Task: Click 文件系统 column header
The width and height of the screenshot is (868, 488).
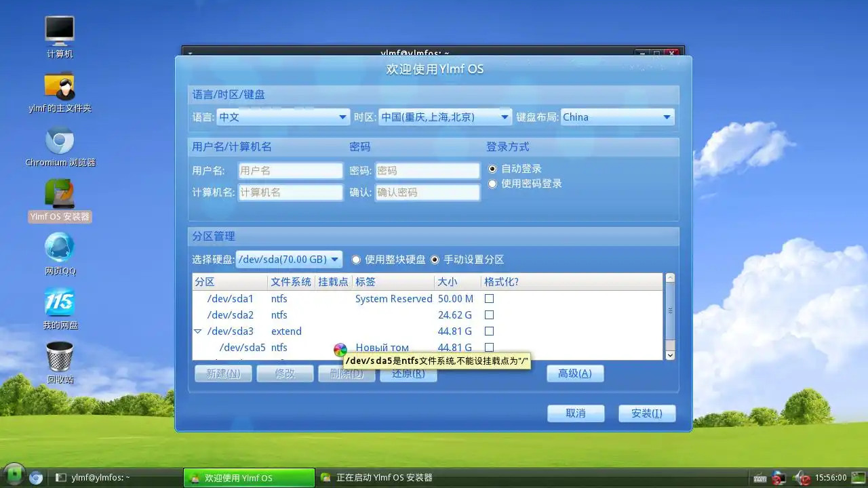Action: click(292, 282)
